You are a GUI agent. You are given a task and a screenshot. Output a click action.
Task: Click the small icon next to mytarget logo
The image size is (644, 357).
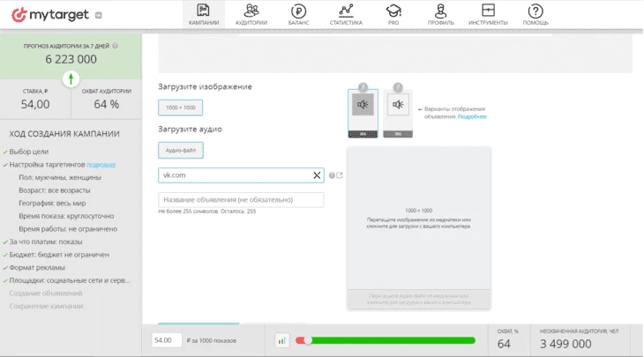(x=99, y=15)
